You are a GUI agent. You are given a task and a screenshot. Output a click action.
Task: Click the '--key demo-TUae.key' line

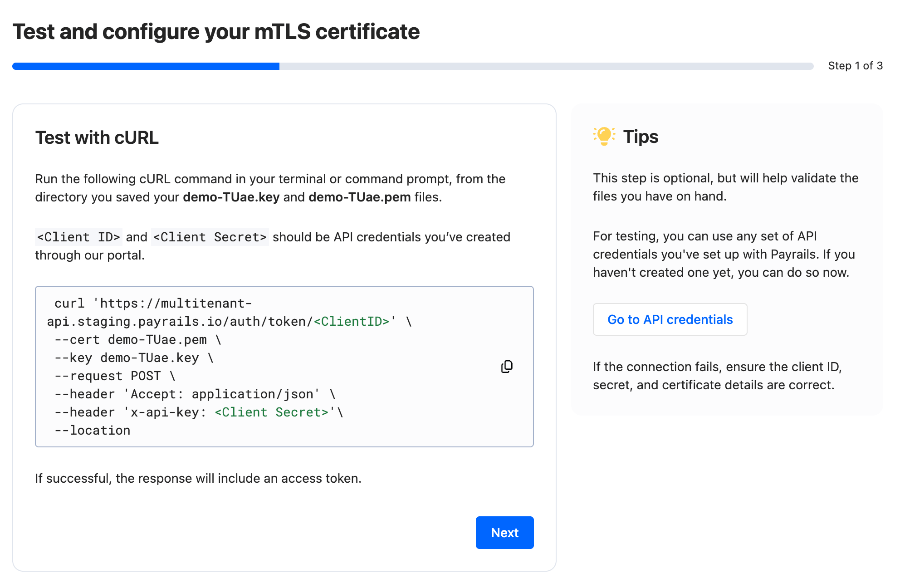tap(134, 358)
